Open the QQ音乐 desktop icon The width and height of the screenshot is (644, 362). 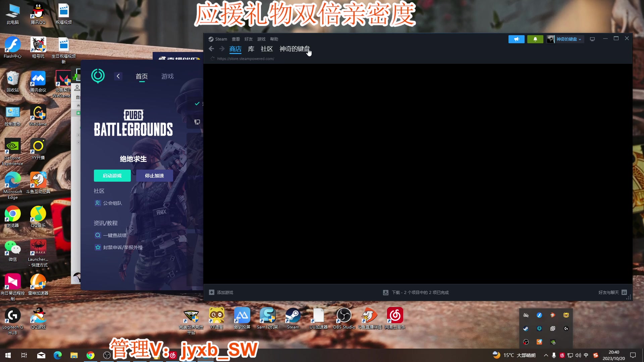pos(38,217)
